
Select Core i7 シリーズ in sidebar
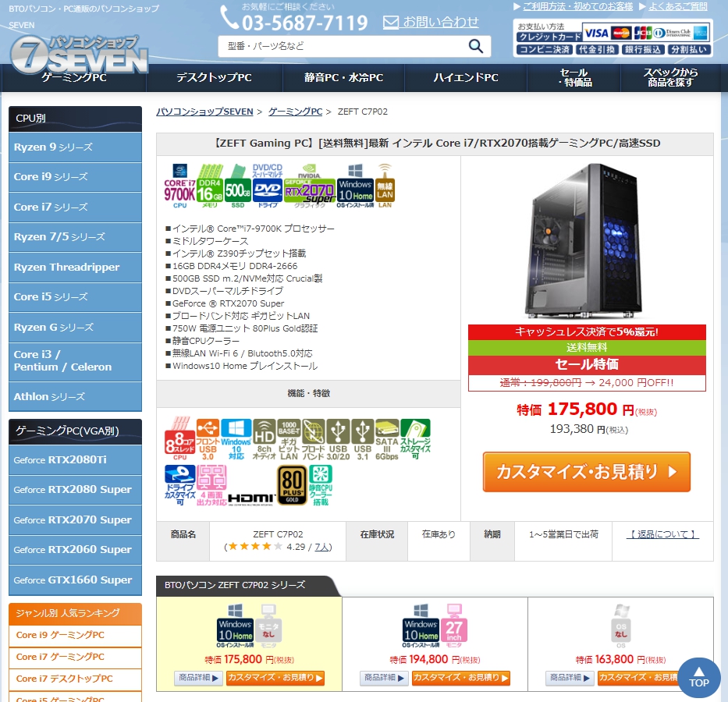pos(75,207)
